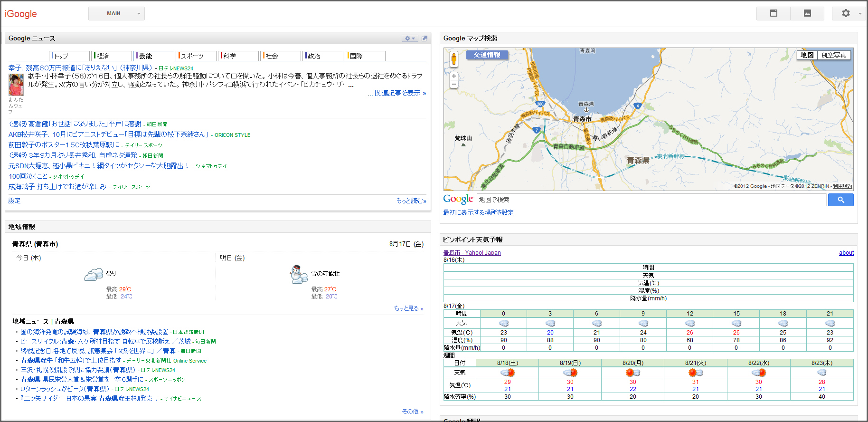Open Google ニュース gadget options gear menu
The height and width of the screenshot is (422, 868).
point(409,38)
